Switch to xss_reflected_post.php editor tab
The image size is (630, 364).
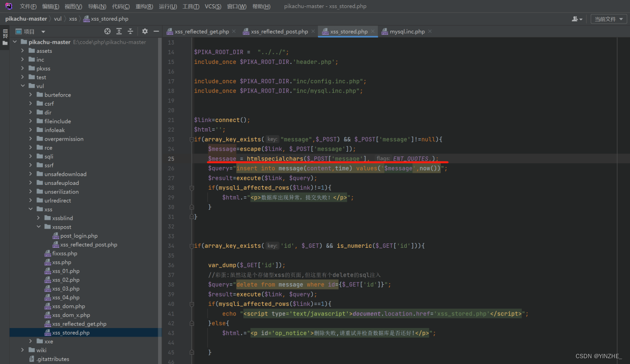(279, 32)
